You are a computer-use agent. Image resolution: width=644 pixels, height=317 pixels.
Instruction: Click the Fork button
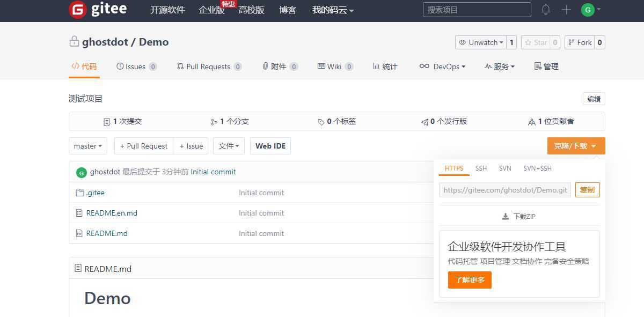click(580, 42)
